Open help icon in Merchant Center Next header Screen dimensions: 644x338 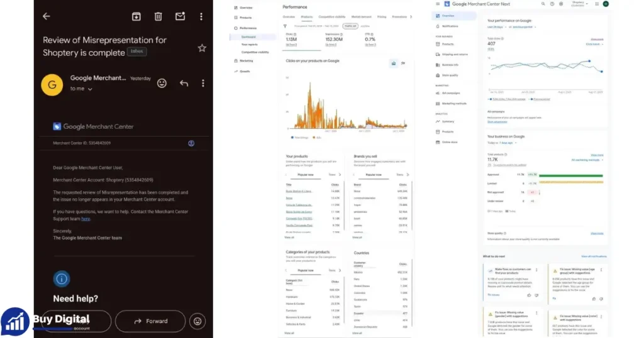[x=552, y=4]
